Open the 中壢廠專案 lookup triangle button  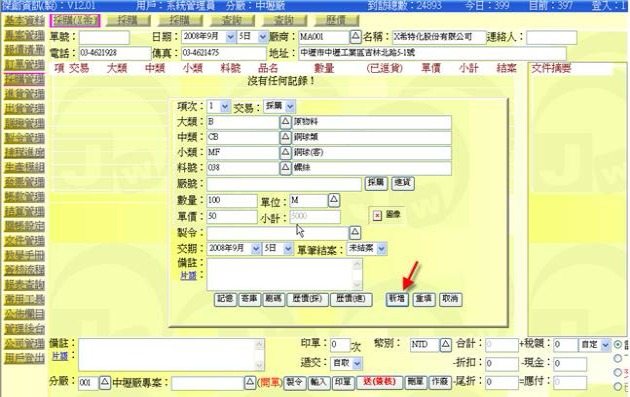pos(250,382)
